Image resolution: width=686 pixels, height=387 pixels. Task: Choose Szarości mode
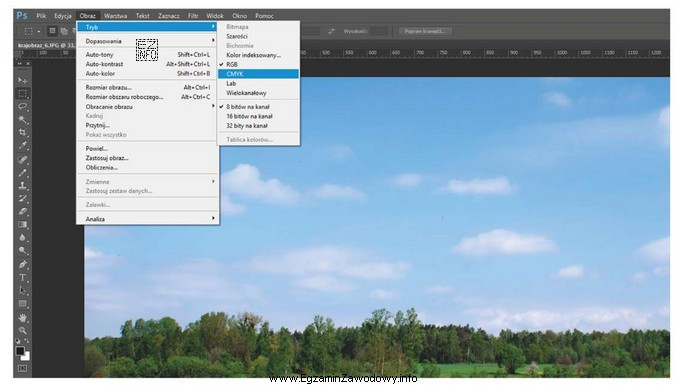259,36
